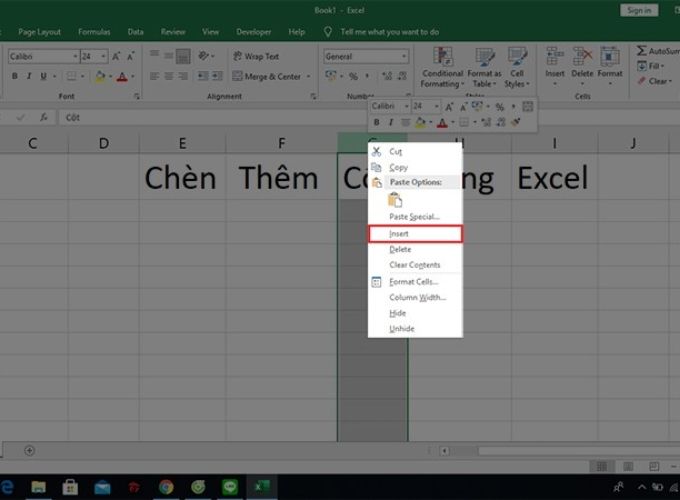The width and height of the screenshot is (680, 500).
Task: Select Insert in the context menu
Action: [x=415, y=234]
